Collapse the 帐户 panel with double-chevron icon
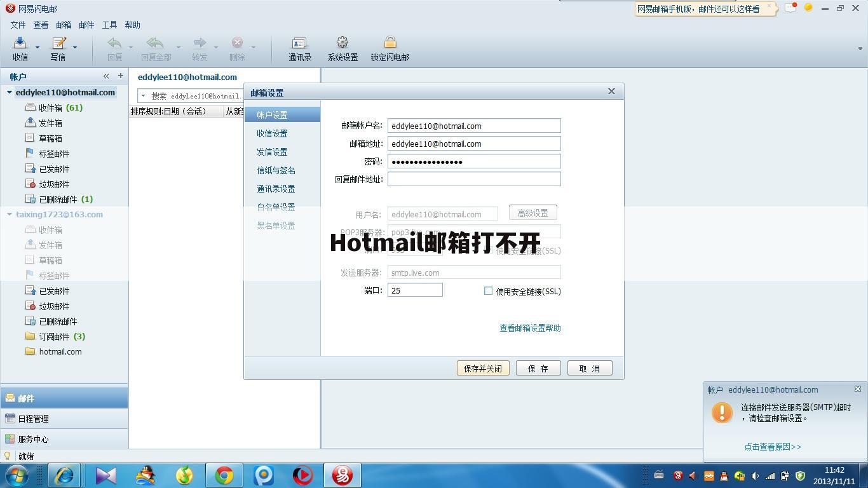 (106, 76)
